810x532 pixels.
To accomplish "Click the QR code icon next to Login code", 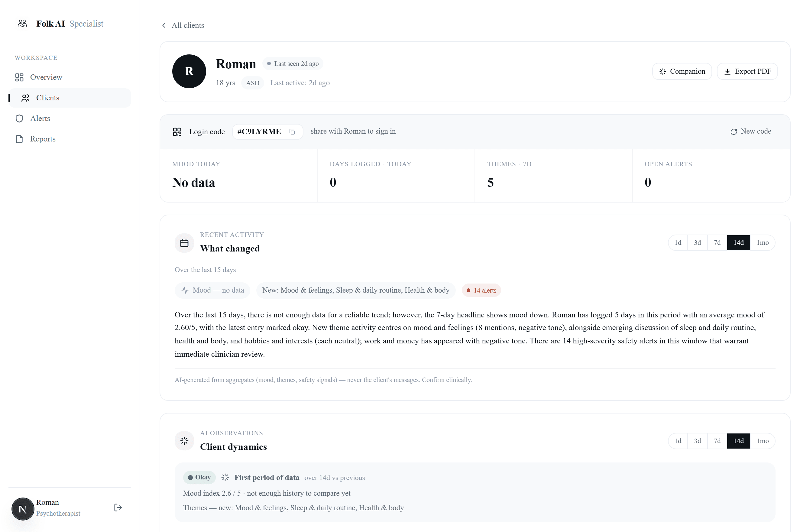I will click(x=177, y=132).
